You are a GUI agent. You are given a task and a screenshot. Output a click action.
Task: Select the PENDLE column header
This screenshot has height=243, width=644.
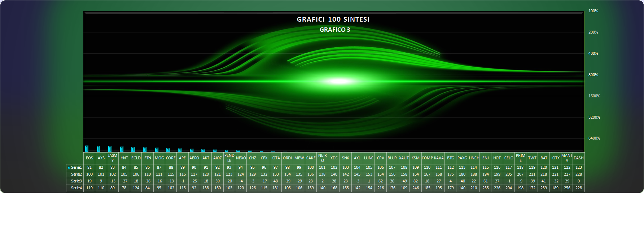click(229, 158)
